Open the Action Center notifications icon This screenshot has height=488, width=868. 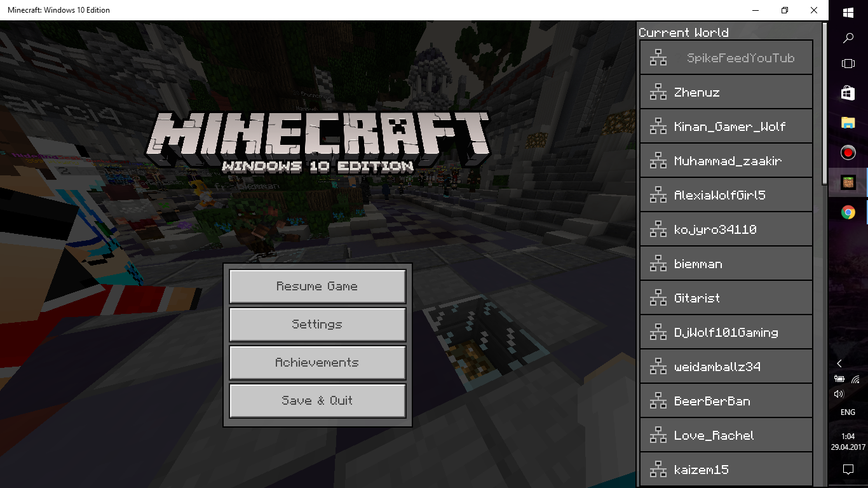(848, 470)
